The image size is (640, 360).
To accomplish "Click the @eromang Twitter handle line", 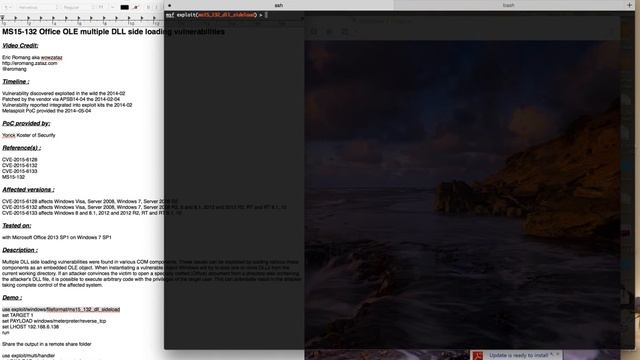I will tap(14, 69).
